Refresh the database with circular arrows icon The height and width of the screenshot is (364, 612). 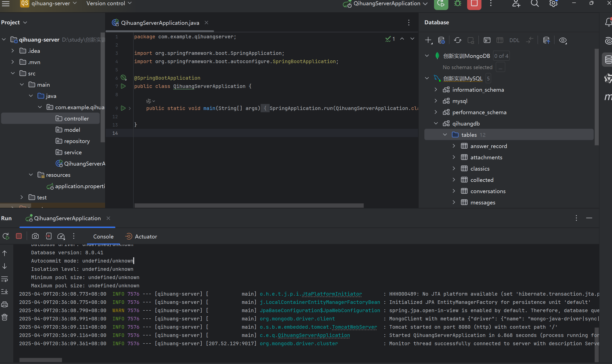coord(457,40)
